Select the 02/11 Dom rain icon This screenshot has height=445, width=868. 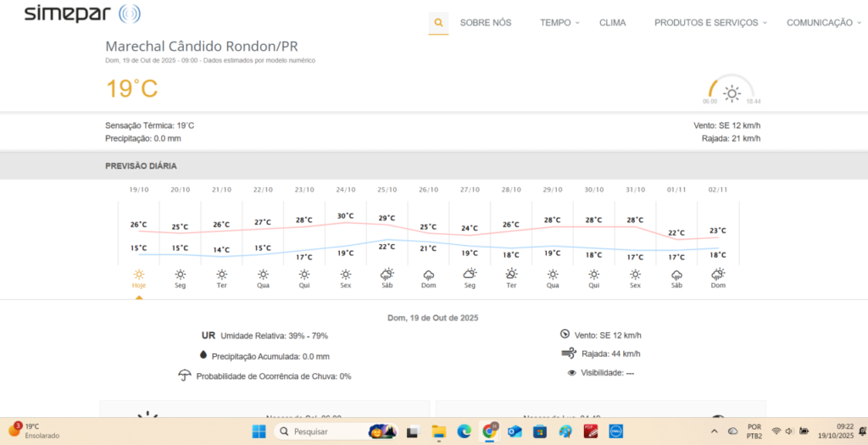(718, 274)
